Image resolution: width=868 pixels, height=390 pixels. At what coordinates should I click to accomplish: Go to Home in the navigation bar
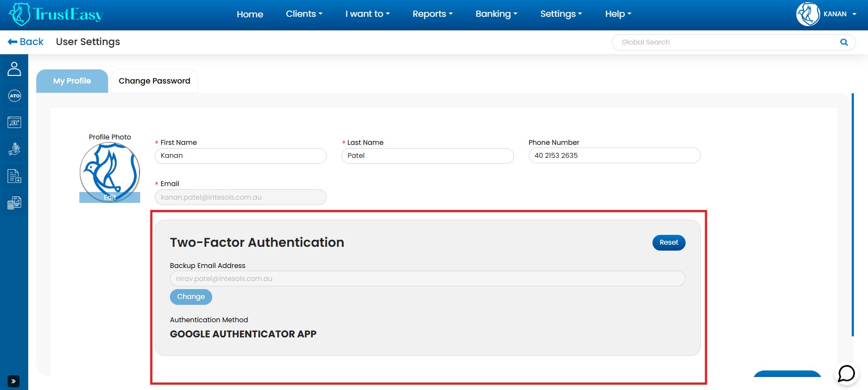(250, 14)
